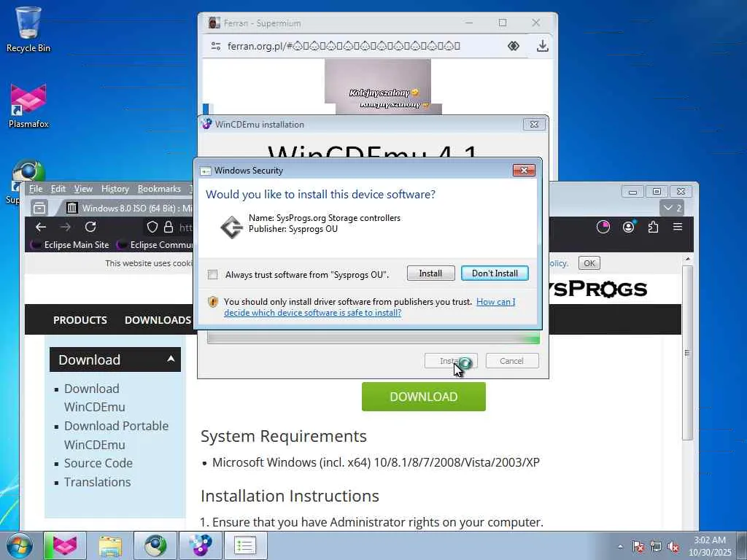Click Install in Windows Security dialog
Screen dimensions: 747x560
(x=430, y=273)
